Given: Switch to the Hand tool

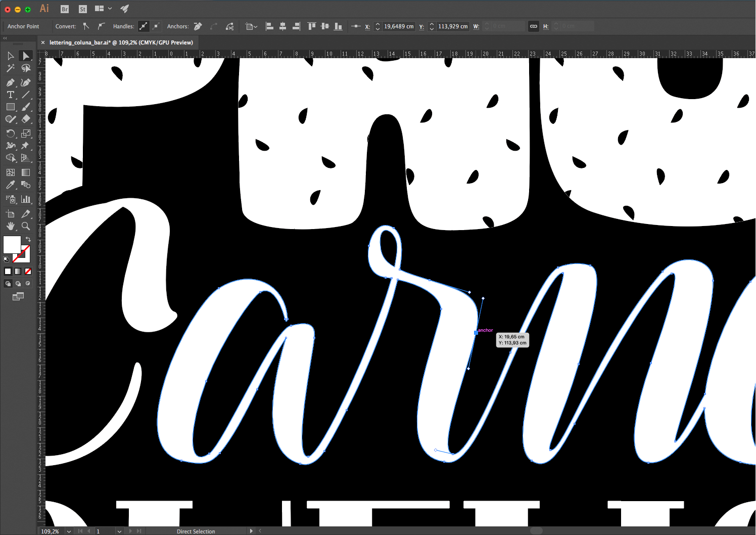Looking at the screenshot, I should pyautogui.click(x=10, y=226).
